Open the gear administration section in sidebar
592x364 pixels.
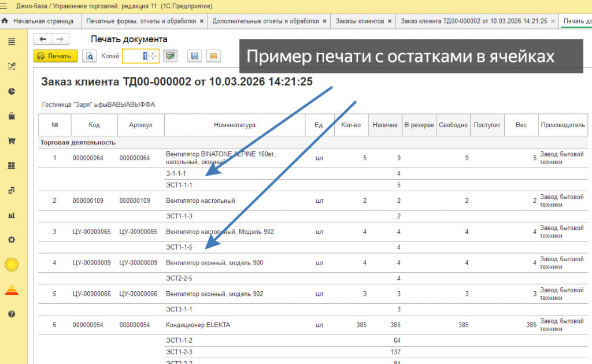[12, 240]
